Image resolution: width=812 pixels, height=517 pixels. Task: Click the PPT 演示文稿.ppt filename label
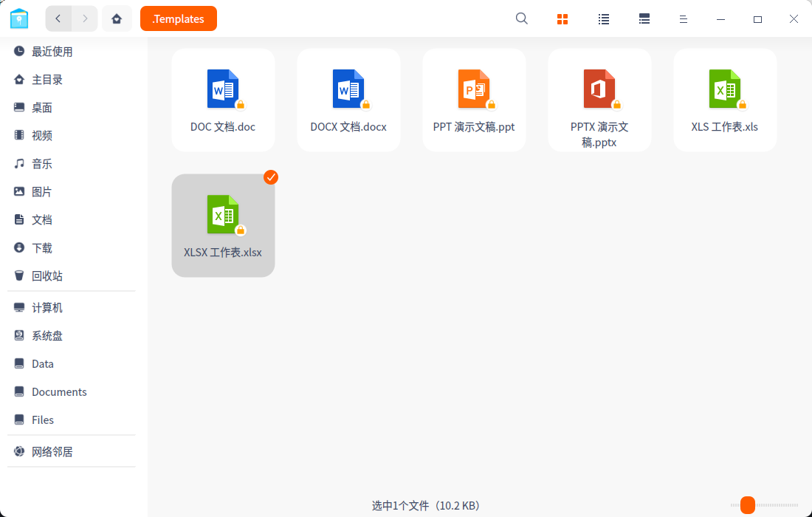(474, 127)
